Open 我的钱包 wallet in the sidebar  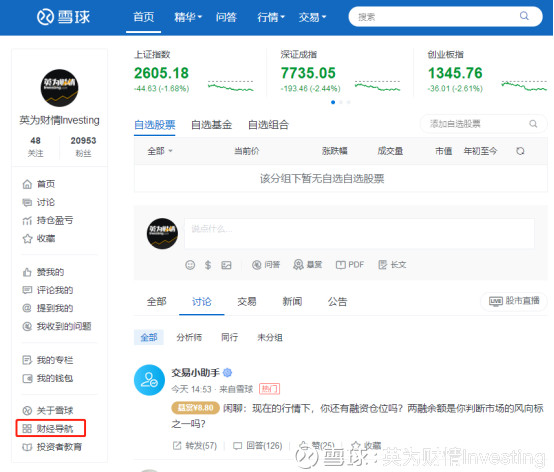(48, 378)
